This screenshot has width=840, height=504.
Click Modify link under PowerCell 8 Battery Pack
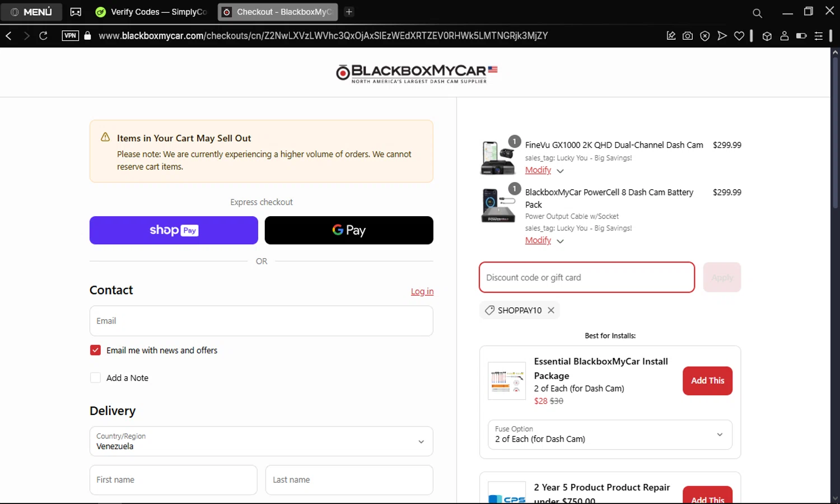point(538,240)
